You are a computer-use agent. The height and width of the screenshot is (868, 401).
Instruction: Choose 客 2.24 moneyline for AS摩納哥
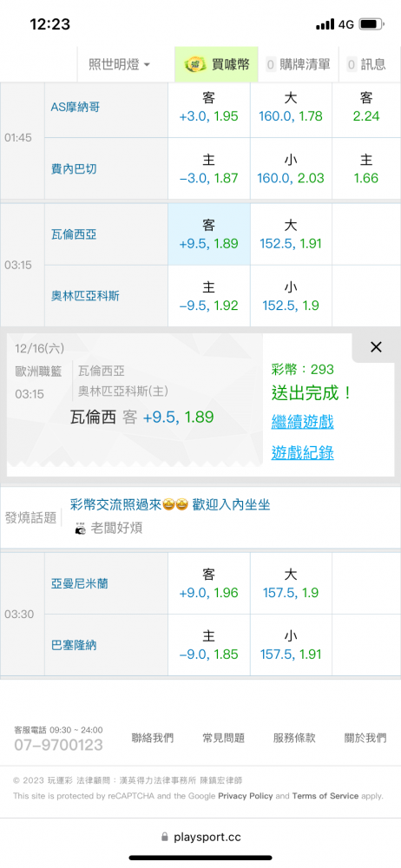pos(366,108)
